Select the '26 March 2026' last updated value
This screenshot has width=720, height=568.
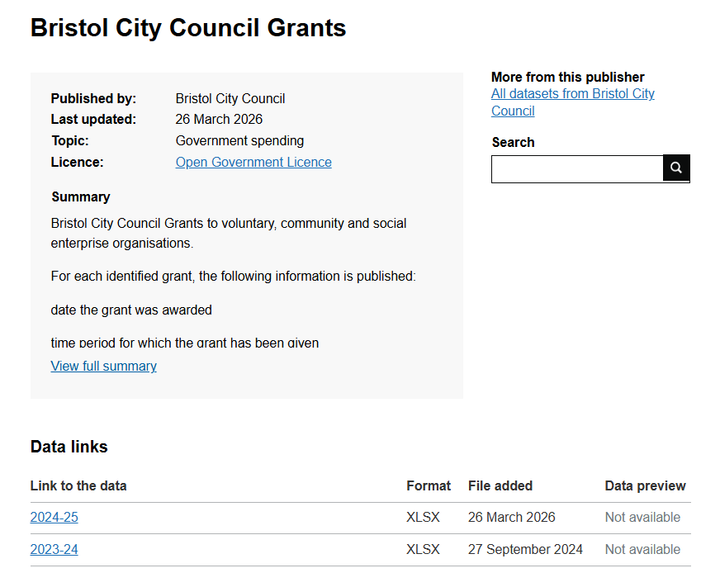click(x=219, y=119)
